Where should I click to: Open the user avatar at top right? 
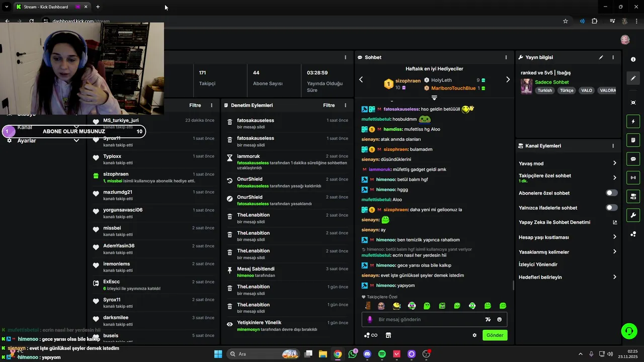pyautogui.click(x=625, y=40)
